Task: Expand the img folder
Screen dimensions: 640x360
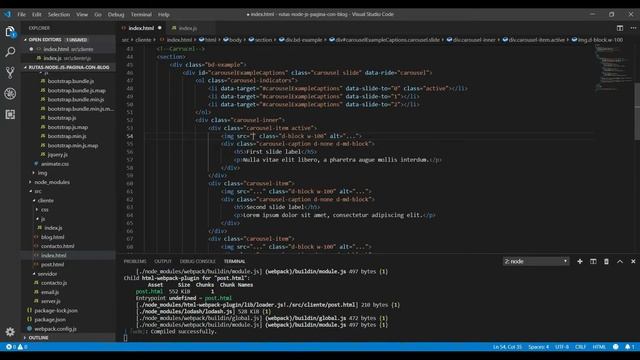Action: [42, 173]
